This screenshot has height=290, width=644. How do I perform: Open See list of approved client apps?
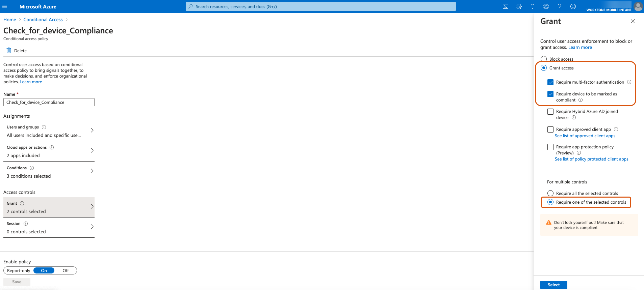pos(585,136)
